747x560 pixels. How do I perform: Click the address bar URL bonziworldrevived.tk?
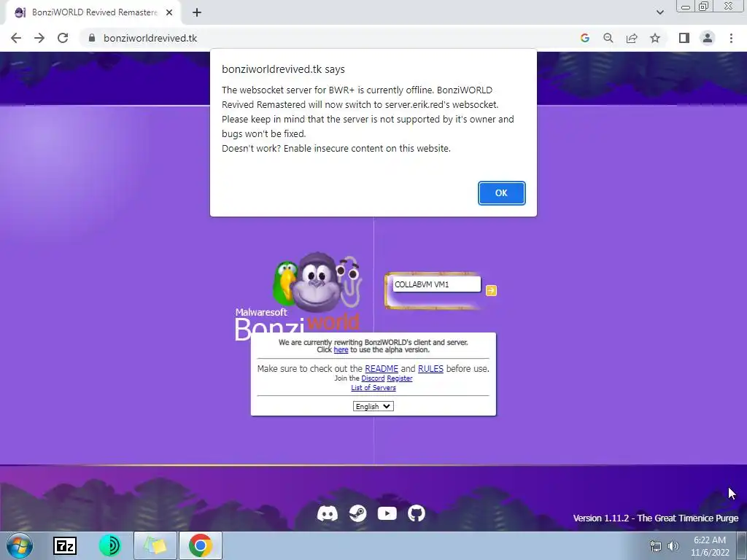[150, 38]
